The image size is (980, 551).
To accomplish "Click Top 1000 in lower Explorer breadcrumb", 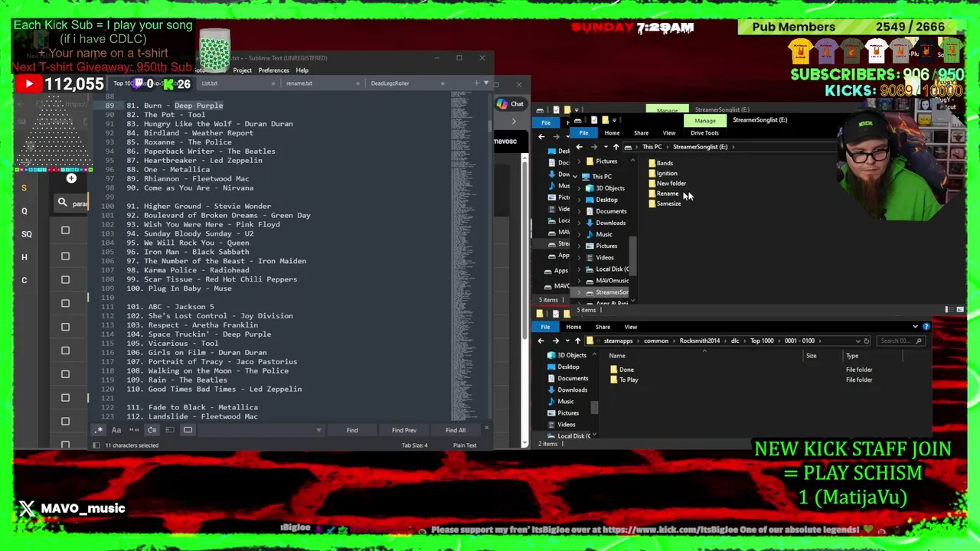I will (762, 341).
